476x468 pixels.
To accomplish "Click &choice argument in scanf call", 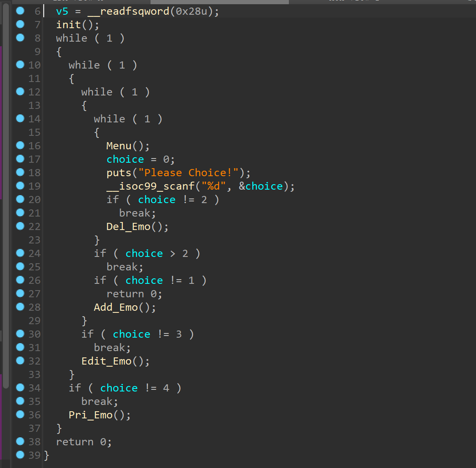I will (261, 186).
